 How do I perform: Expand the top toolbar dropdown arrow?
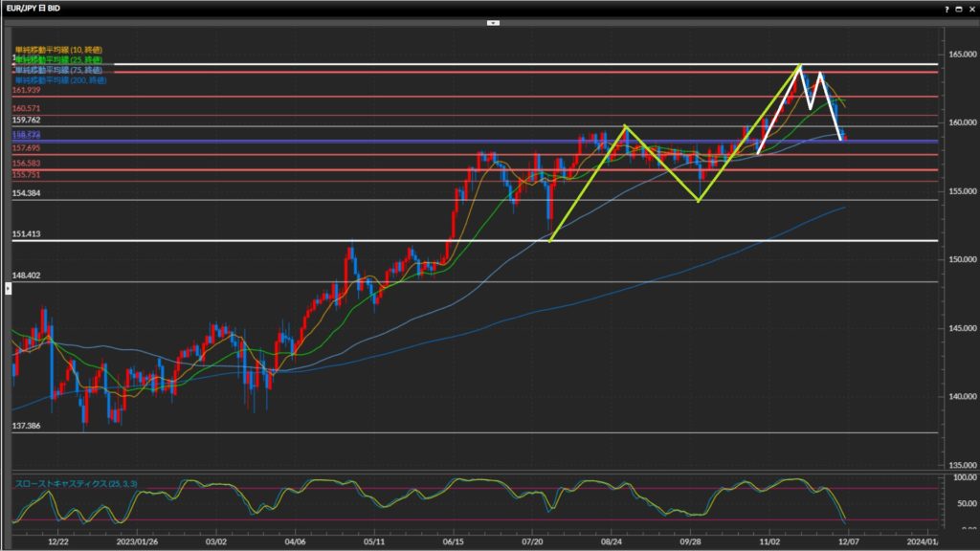[493, 21]
